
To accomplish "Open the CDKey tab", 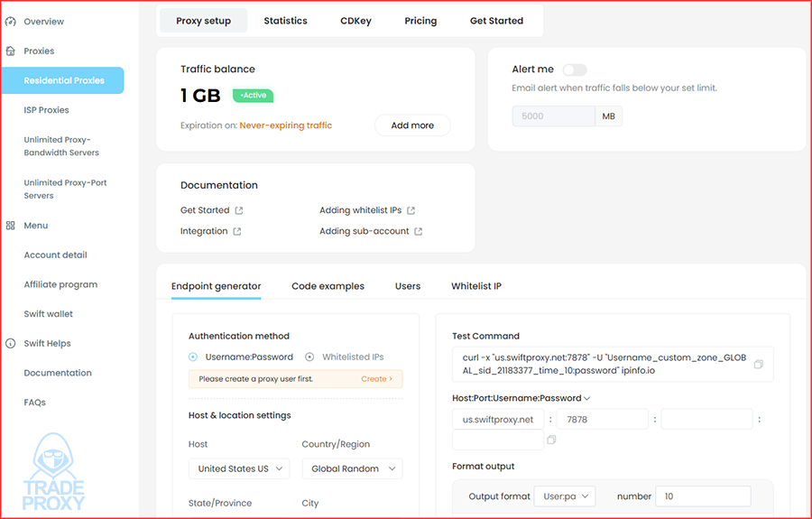I will (x=355, y=21).
